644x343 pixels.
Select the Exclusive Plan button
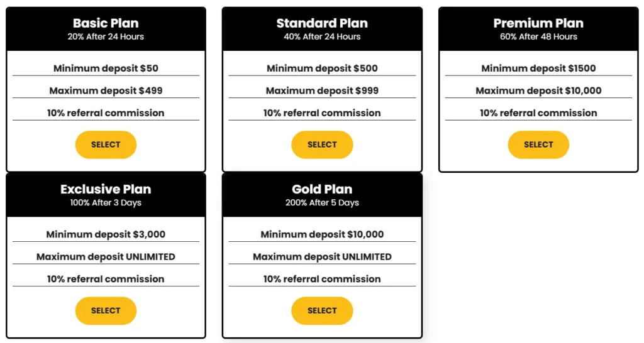click(x=106, y=310)
